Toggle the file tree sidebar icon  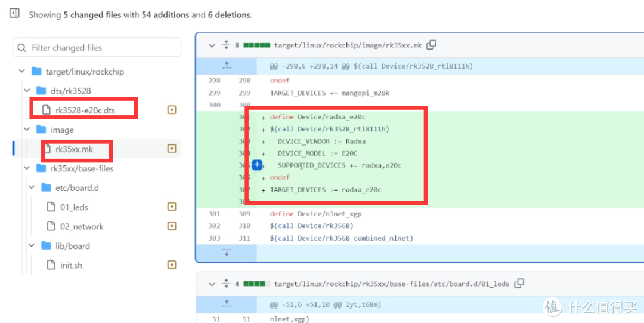point(14,13)
